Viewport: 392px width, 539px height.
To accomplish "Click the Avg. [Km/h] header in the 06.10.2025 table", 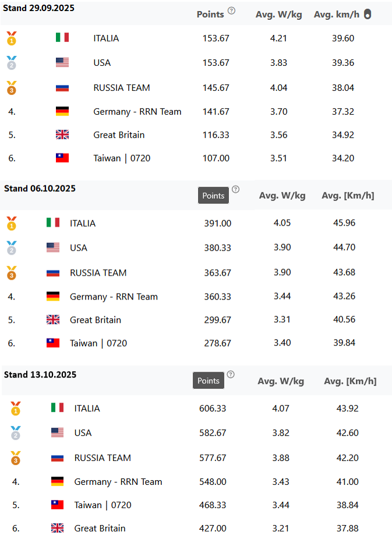I will (x=348, y=196).
